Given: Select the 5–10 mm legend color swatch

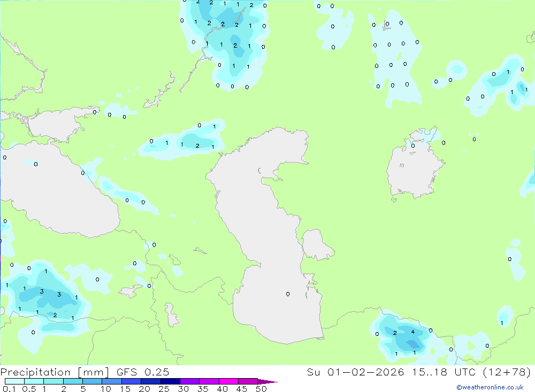Looking at the screenshot, I should [93, 381].
